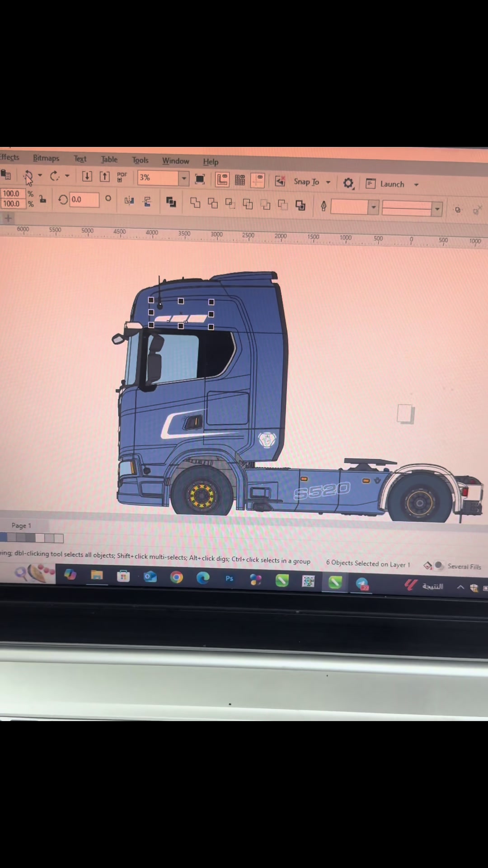Toggle the Show rulers button
This screenshot has width=488, height=868.
222,180
